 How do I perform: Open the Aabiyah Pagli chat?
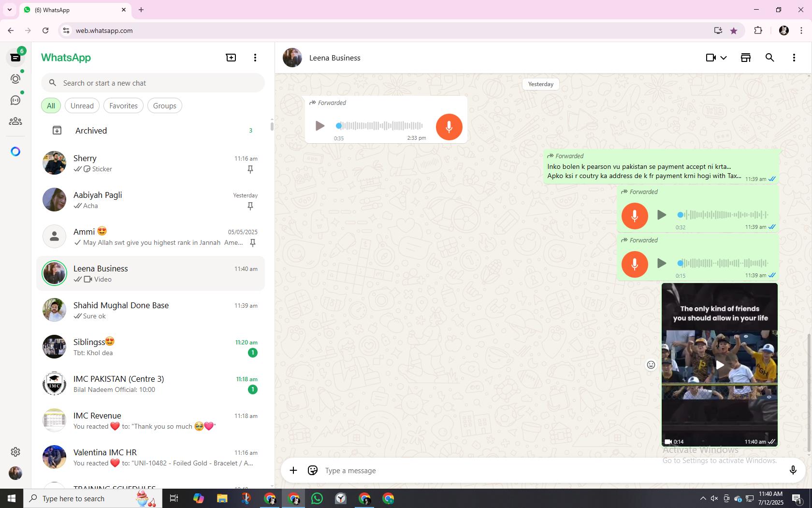click(150, 200)
